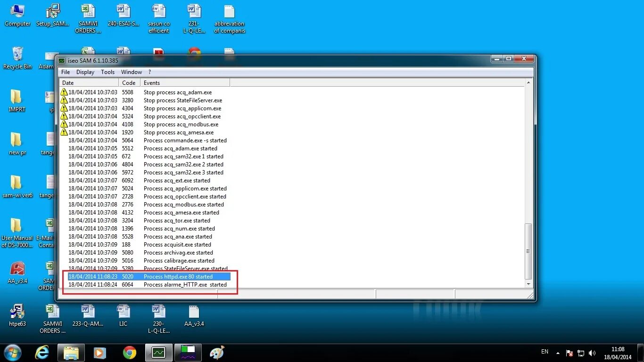The height and width of the screenshot is (362, 644).
Task: Open the Recycle Bin
Action: (17, 57)
